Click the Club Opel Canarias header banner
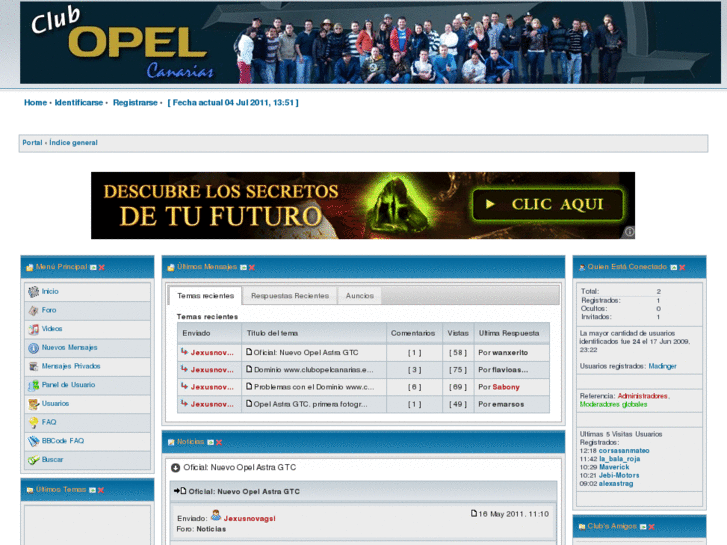Screen dimensions: 727x545 370,43
